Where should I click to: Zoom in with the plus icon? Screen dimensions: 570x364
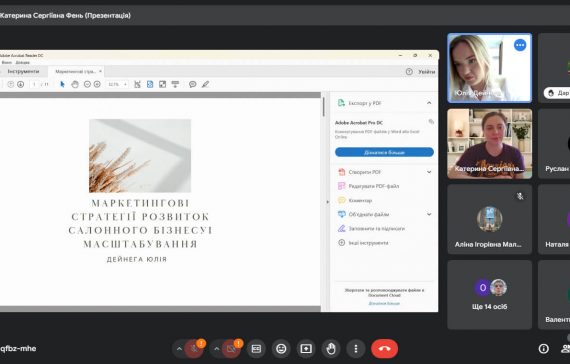pyautogui.click(x=97, y=84)
